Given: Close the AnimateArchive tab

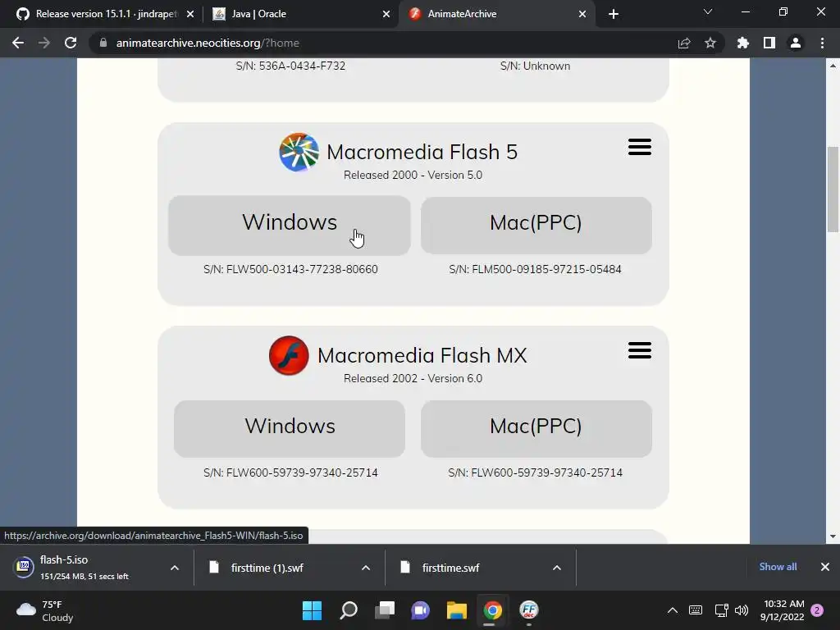Looking at the screenshot, I should (x=582, y=14).
